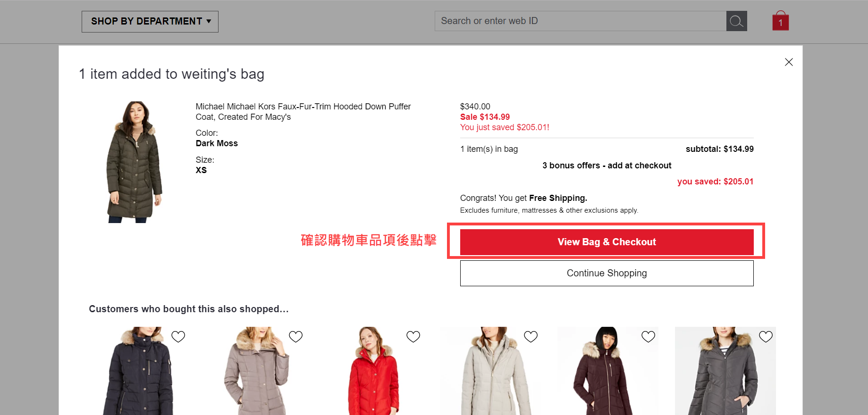This screenshot has height=415, width=868.
Task: Heart the gray fur-hood coat
Action: [x=766, y=337]
